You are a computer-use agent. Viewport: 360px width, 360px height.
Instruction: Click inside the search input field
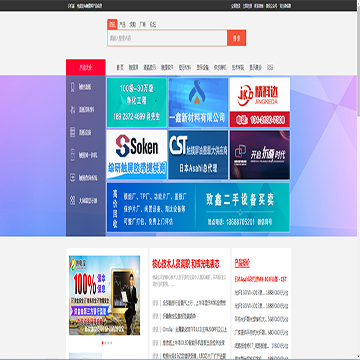click(167, 38)
